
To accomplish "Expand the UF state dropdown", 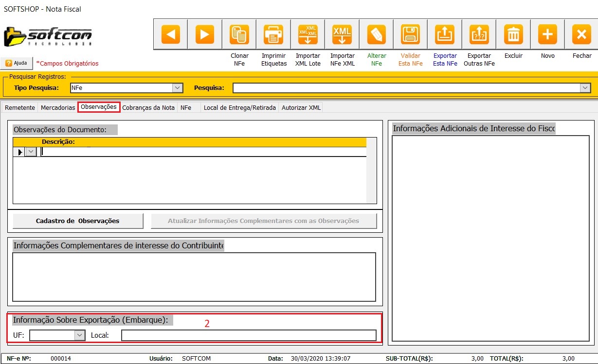I will coord(79,335).
